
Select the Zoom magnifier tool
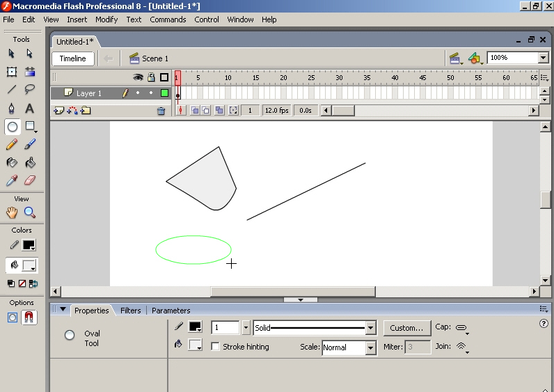click(x=30, y=212)
